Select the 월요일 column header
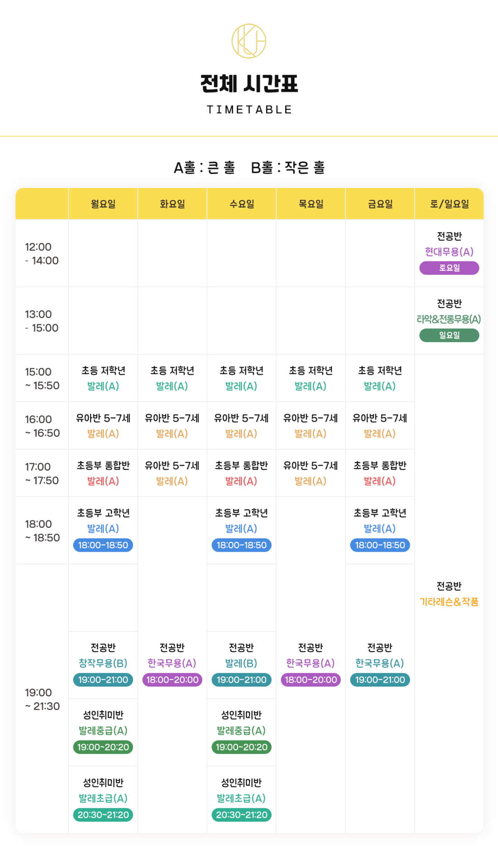 (x=103, y=204)
